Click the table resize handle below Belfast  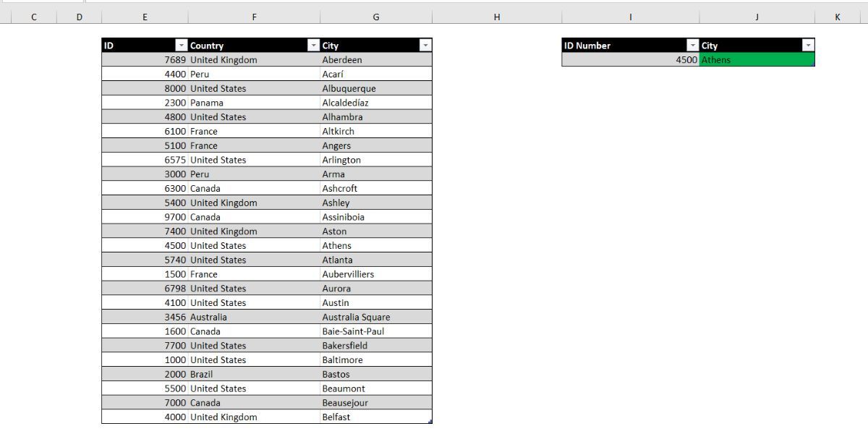point(430,421)
